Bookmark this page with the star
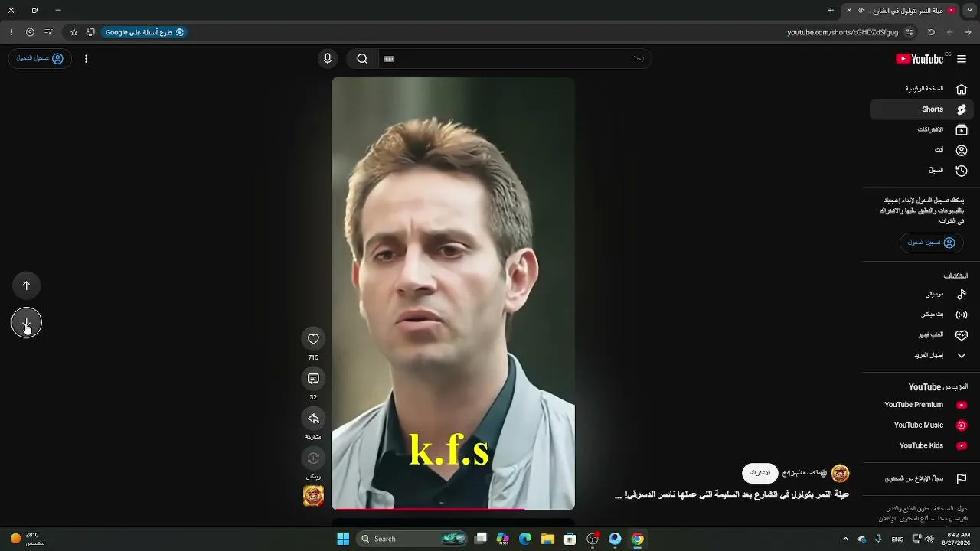 tap(74, 32)
